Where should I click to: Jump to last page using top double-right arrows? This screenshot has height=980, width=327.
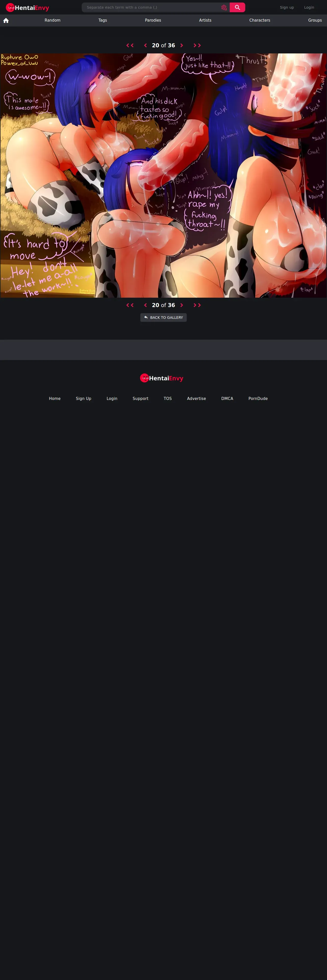click(x=197, y=45)
